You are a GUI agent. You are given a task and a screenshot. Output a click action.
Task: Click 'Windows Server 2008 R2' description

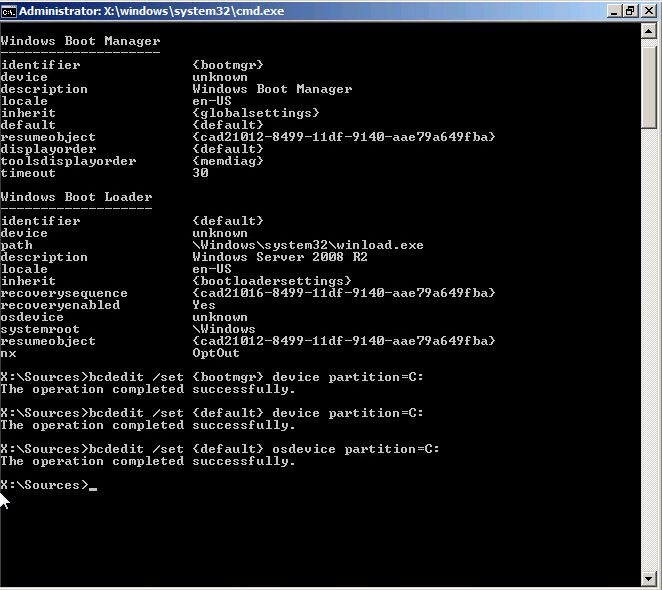(280, 257)
